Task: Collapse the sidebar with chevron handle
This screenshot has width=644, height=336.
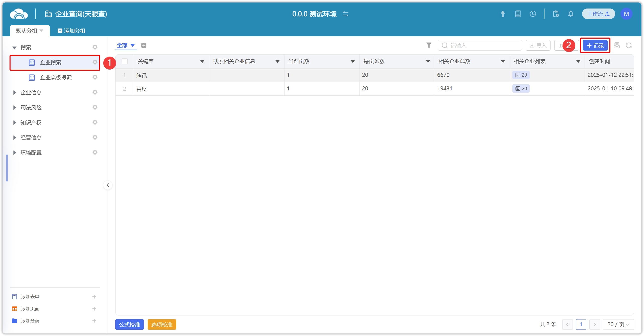Action: click(108, 185)
